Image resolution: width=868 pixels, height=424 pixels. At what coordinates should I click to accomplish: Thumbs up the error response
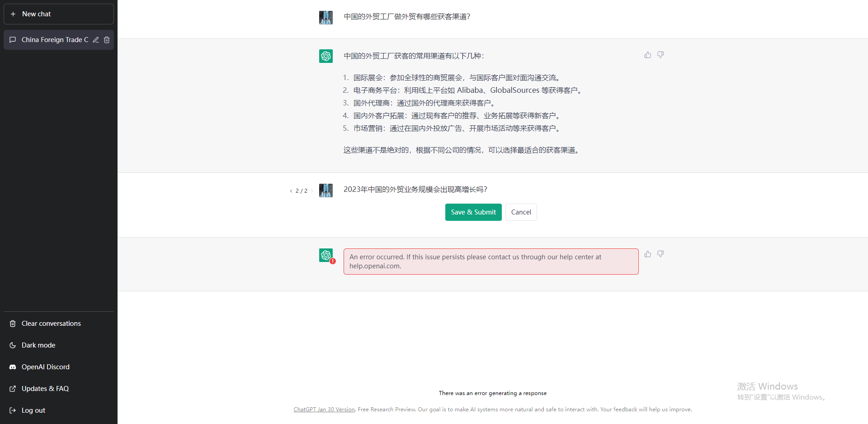click(648, 254)
